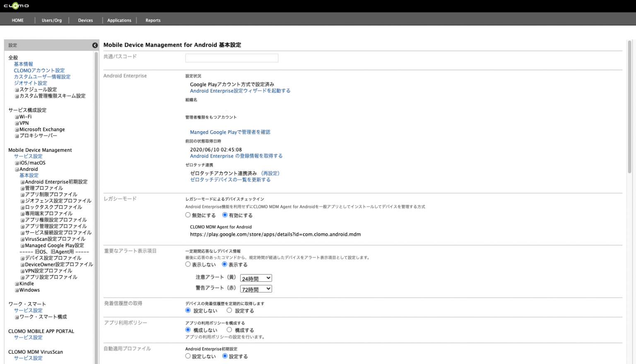This screenshot has width=636, height=364.
Task: Expand プロキシサーバー tree node
Action: [x=17, y=136]
